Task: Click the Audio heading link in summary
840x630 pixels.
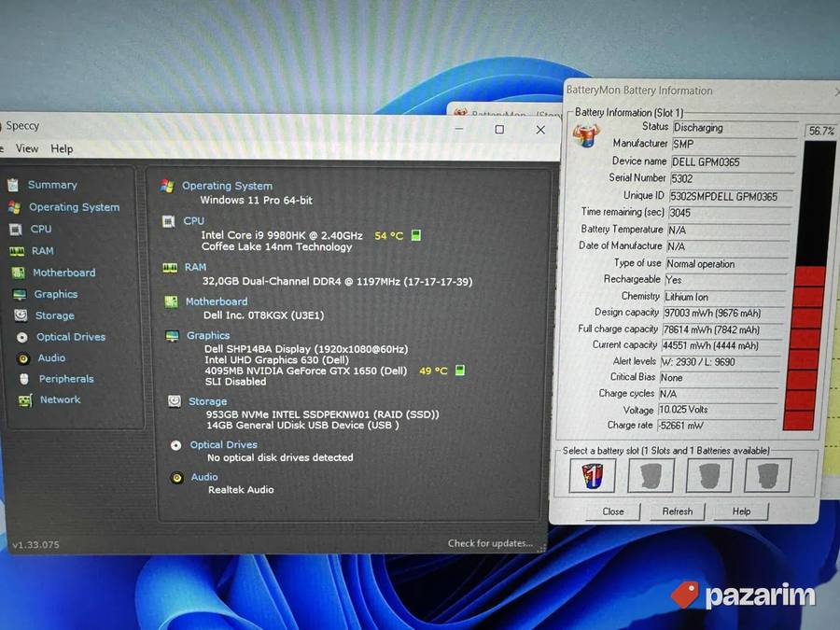Action: click(204, 477)
